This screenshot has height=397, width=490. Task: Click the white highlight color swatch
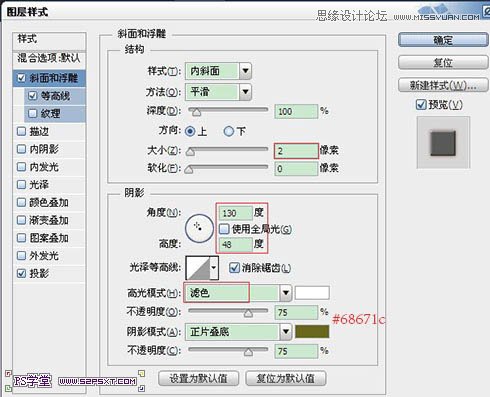click(312, 293)
